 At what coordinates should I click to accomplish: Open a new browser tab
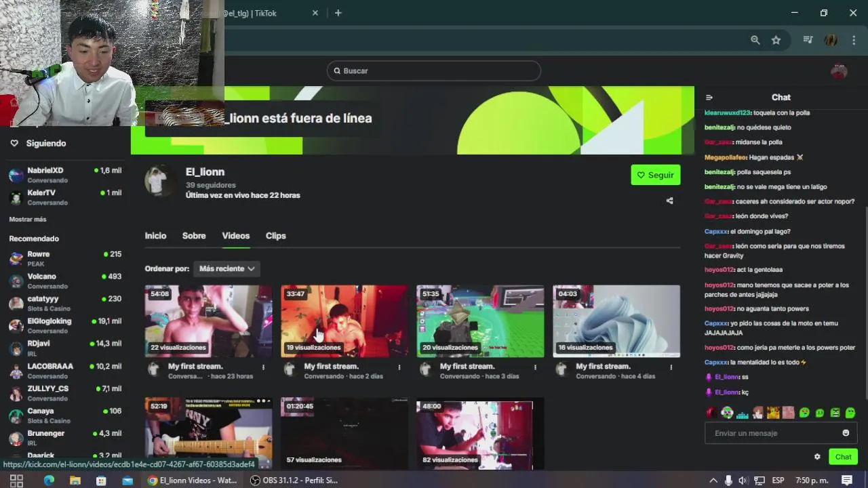tap(338, 13)
